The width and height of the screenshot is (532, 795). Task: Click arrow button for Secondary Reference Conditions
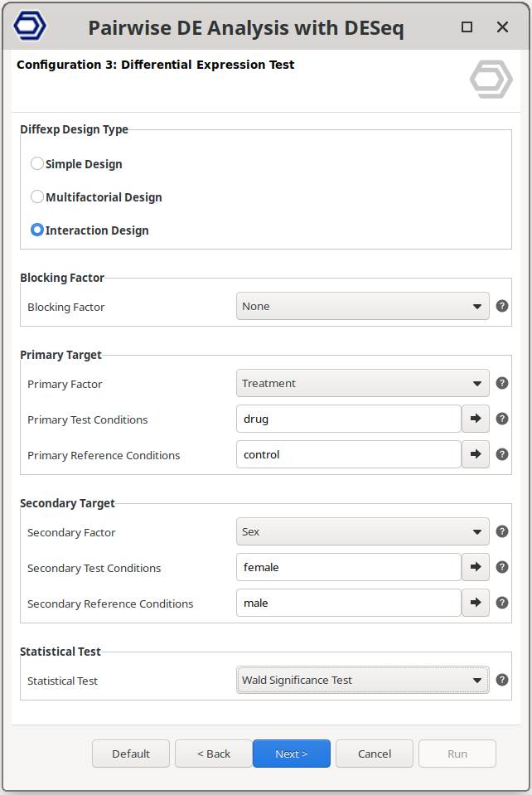click(x=476, y=603)
